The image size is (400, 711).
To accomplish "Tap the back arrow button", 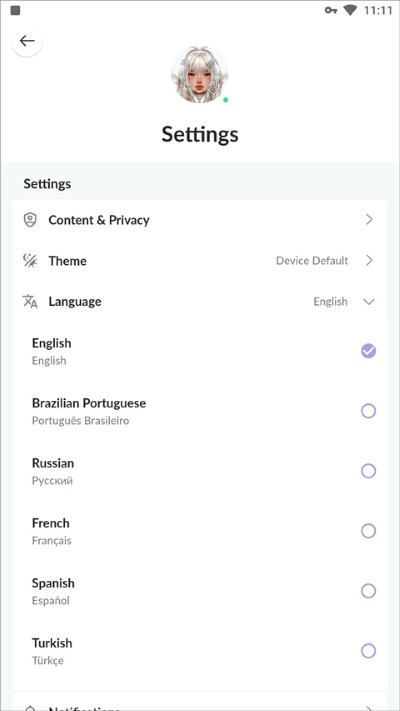I will coord(27,41).
